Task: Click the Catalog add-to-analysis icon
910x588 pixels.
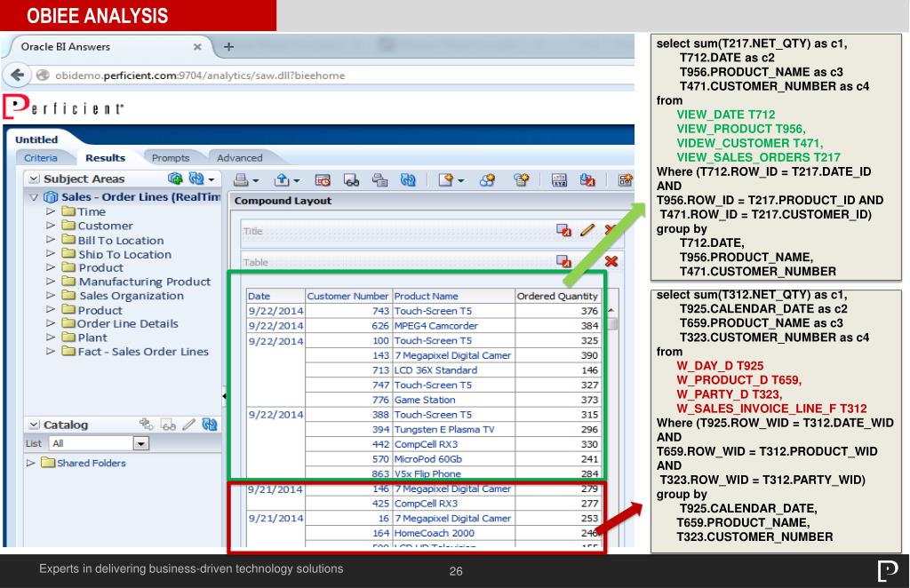Action: pos(147,425)
